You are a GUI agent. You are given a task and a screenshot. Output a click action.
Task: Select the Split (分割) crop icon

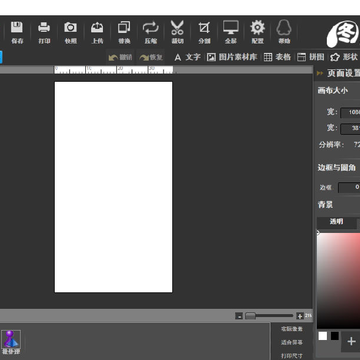(x=204, y=28)
